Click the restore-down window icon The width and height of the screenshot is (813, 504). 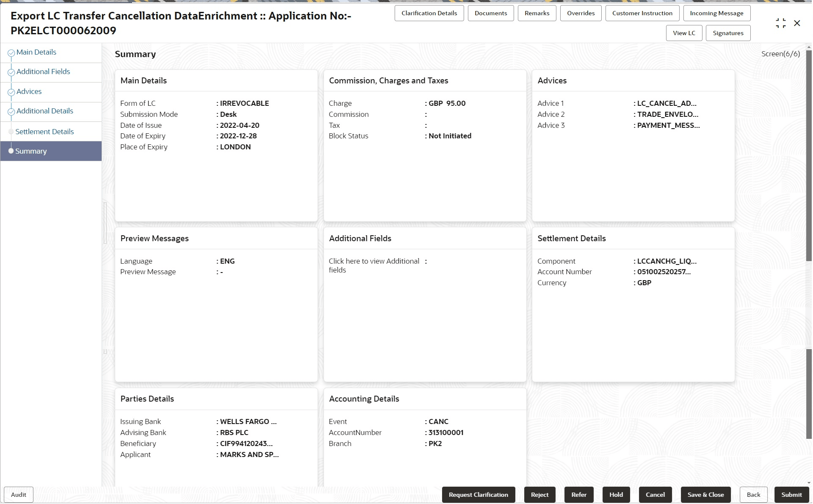(x=780, y=23)
